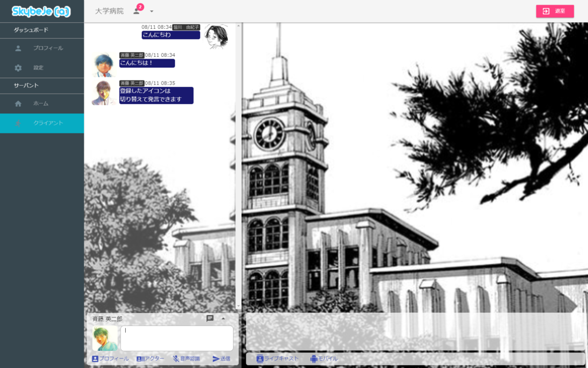The image size is (588, 368).
Task: Open ライブキャスト
Action: tap(277, 359)
